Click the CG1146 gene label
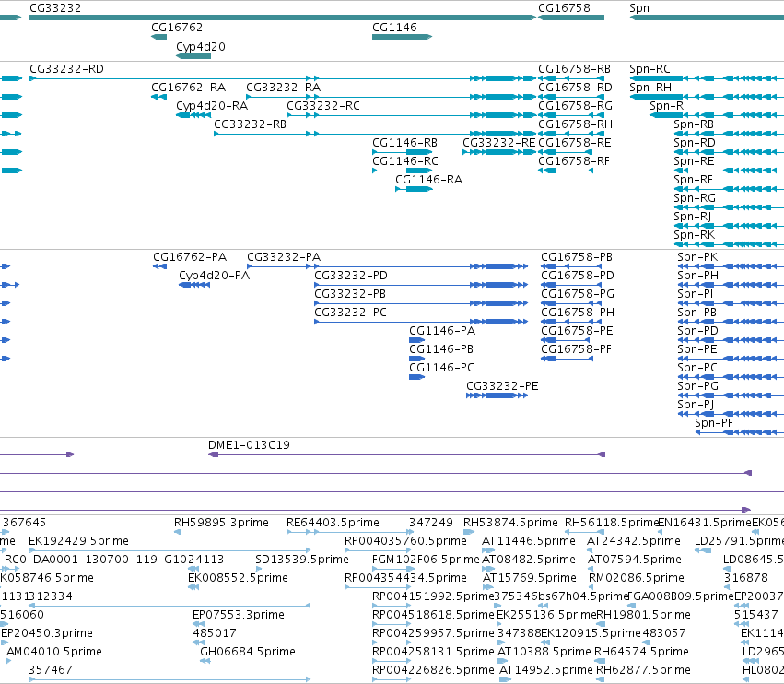Screen dimensions: 784x684 point(394,28)
